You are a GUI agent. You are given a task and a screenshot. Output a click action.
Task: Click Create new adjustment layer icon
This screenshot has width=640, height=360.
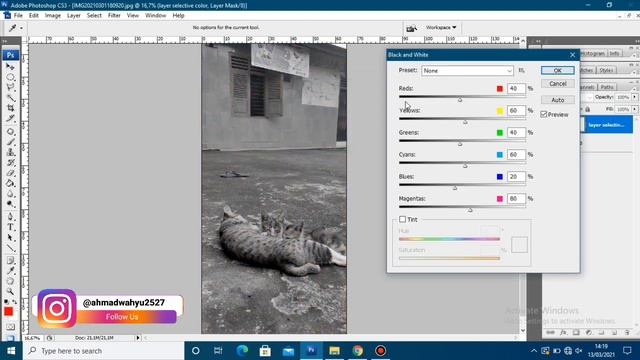(x=589, y=333)
